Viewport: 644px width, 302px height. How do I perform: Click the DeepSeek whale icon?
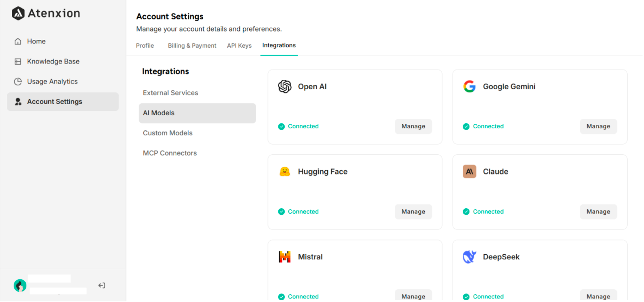[469, 257]
